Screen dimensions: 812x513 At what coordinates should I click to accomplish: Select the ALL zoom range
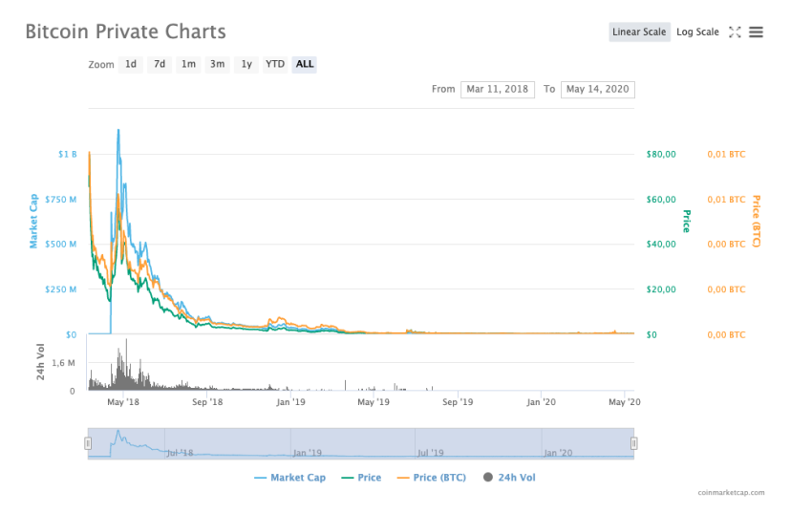[x=305, y=64]
